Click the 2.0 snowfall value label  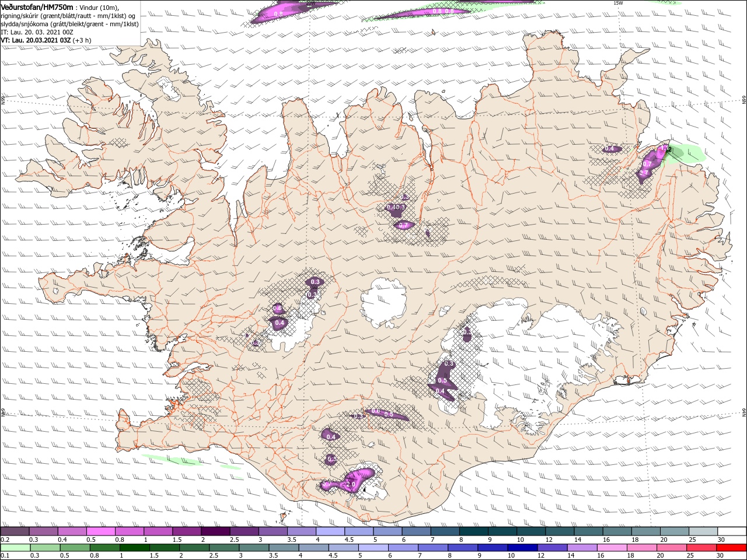click(x=351, y=484)
